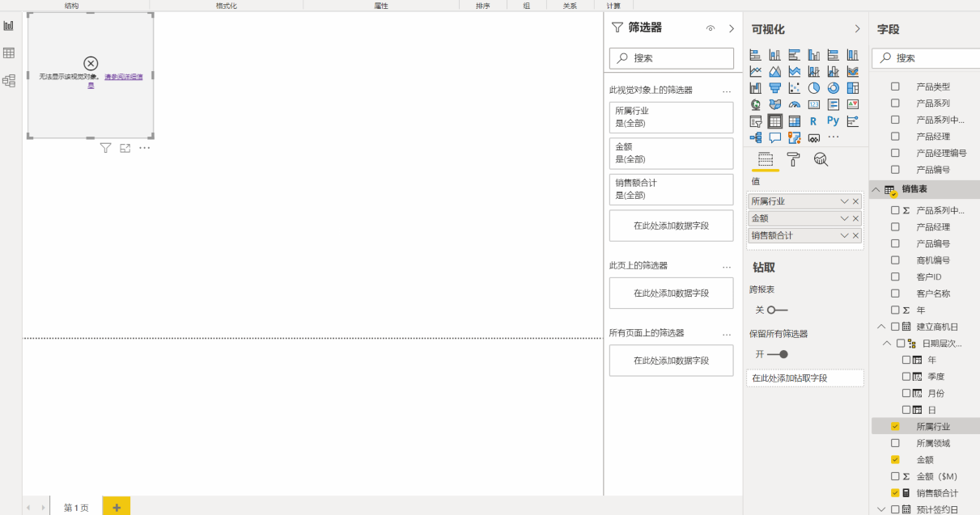Open the Analytics magnifier tab
980x515 pixels.
pos(821,159)
